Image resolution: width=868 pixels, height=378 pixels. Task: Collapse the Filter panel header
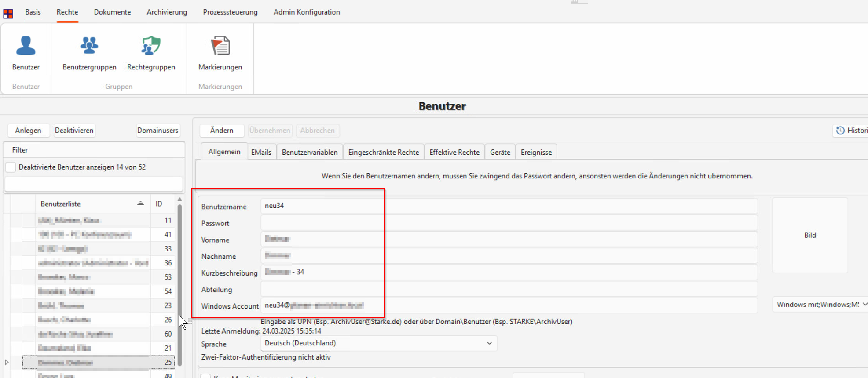20,150
